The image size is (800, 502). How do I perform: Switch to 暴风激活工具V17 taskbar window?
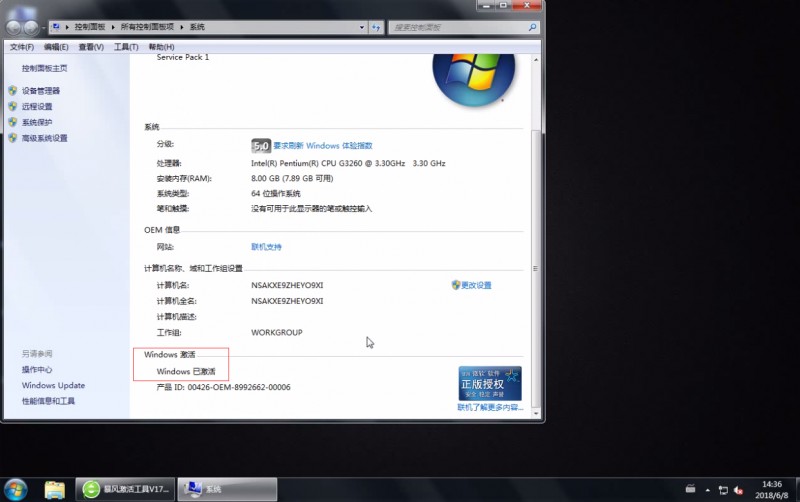(126, 489)
